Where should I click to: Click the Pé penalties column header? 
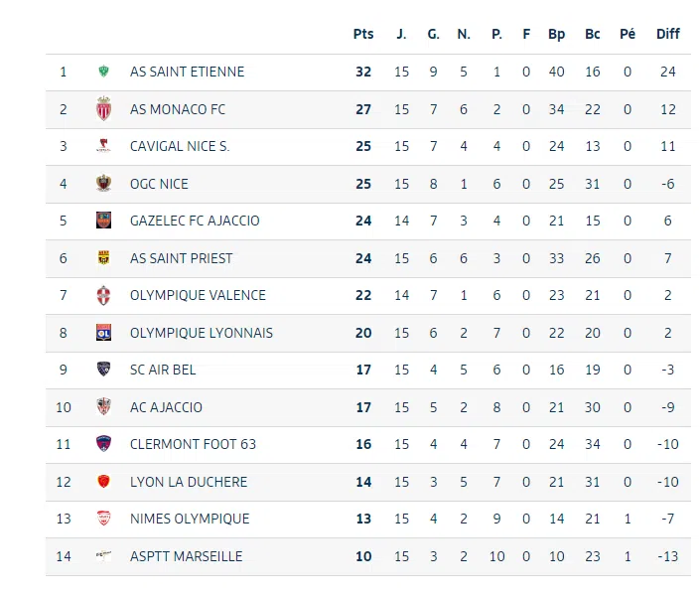628,34
